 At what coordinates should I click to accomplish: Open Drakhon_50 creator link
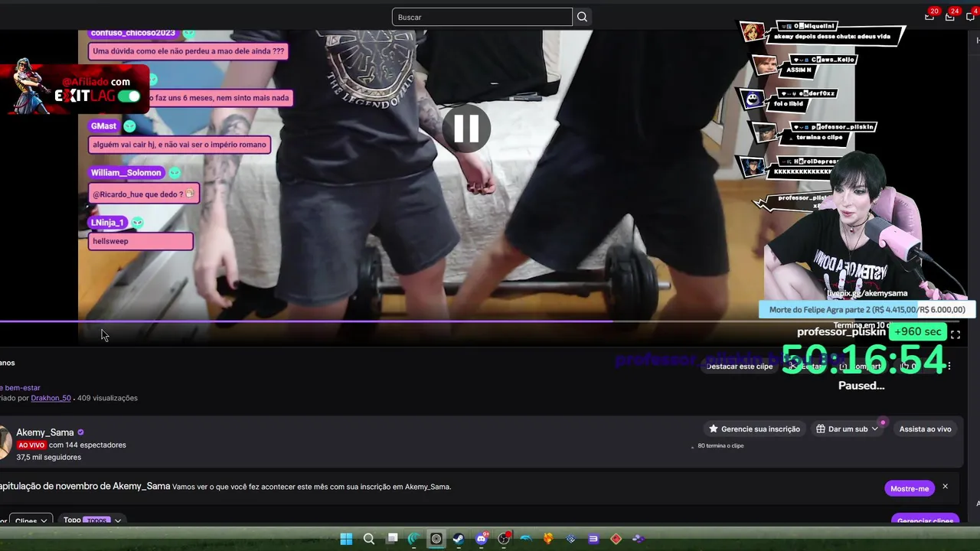coord(51,398)
